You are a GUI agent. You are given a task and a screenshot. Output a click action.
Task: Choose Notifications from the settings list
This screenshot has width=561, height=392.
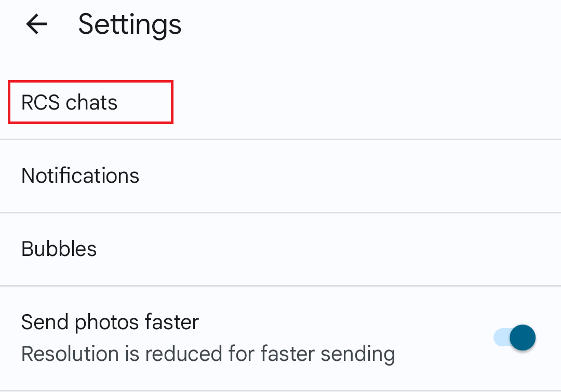tap(80, 175)
